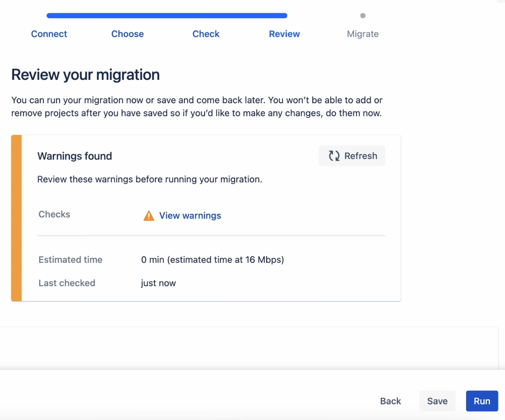Screen dimensions: 505x420
Task: Open the View warnings link
Action: coord(190,216)
